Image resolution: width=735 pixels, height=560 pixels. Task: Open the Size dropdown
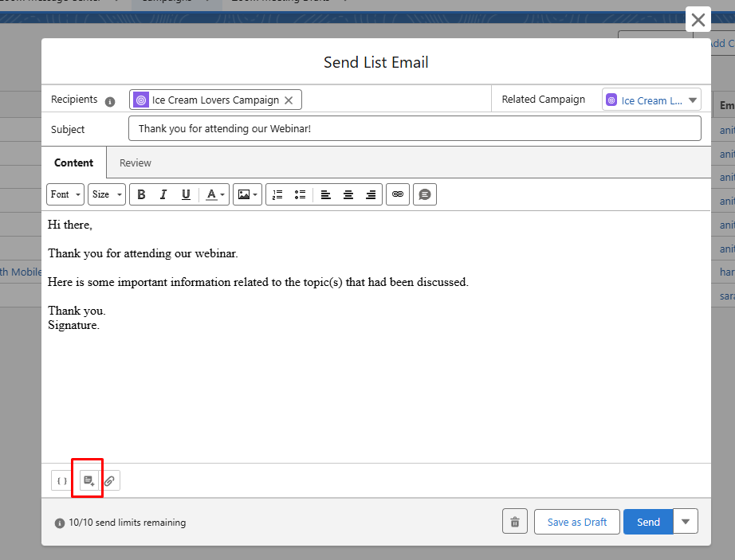coord(107,194)
